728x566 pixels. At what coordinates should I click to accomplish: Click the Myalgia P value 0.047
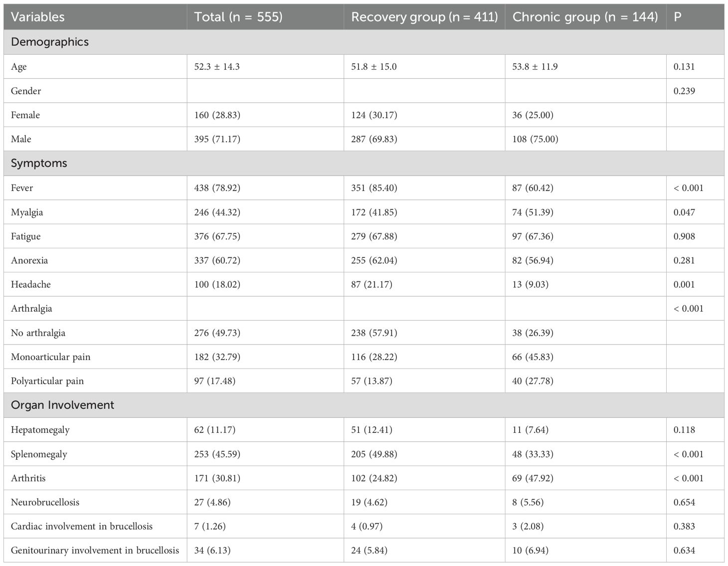pos(684,212)
